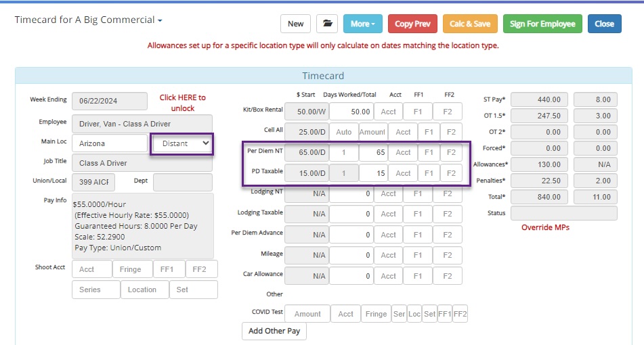Screen dimensions: 644x345
Task: Click Kit/Box Rental rate 50.00/W
Action: [x=307, y=112]
